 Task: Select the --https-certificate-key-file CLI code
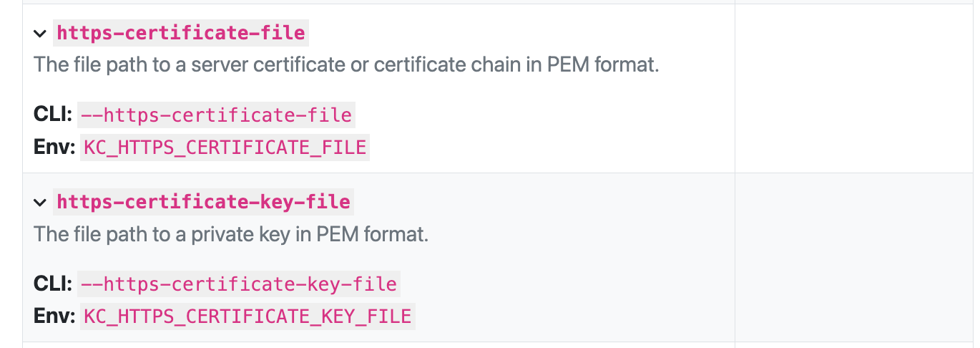click(x=238, y=285)
